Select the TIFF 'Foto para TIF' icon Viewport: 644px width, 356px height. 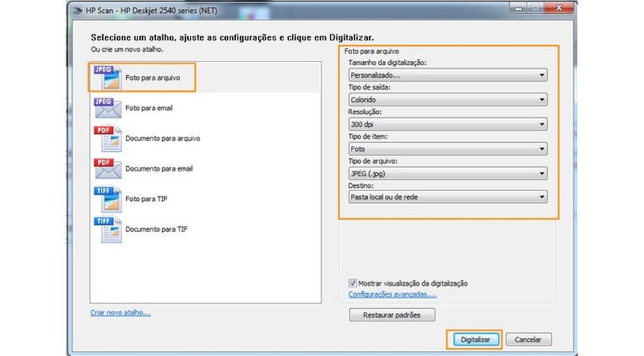[x=107, y=199]
